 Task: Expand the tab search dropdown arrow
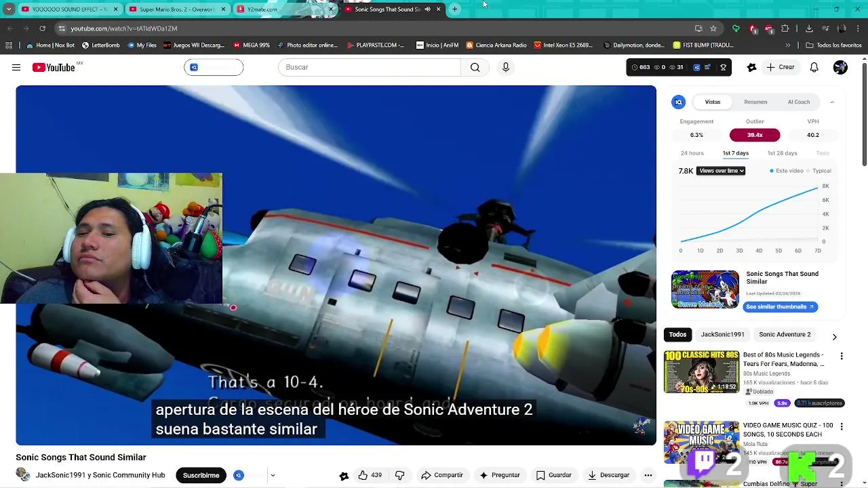[x=9, y=9]
